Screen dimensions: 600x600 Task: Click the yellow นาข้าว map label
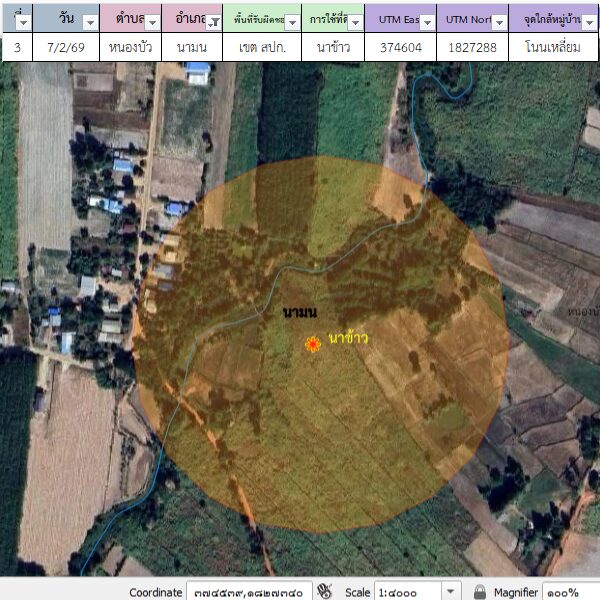coord(348,338)
